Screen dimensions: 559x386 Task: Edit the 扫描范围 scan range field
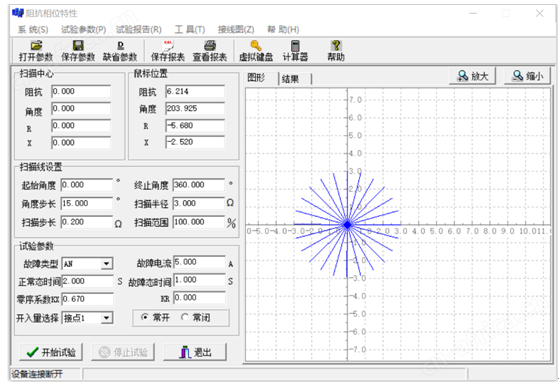[199, 222]
